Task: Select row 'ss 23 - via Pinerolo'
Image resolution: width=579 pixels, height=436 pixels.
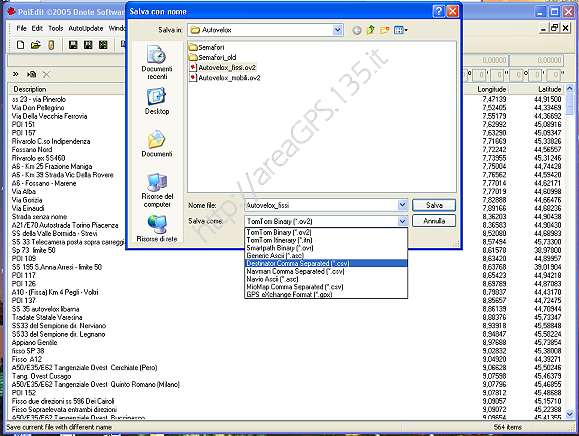Action: [39, 99]
